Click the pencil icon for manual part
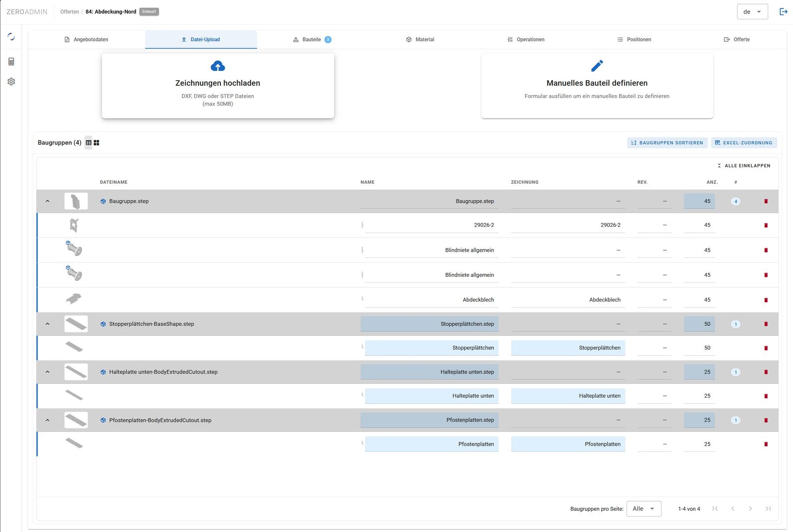 click(x=597, y=66)
